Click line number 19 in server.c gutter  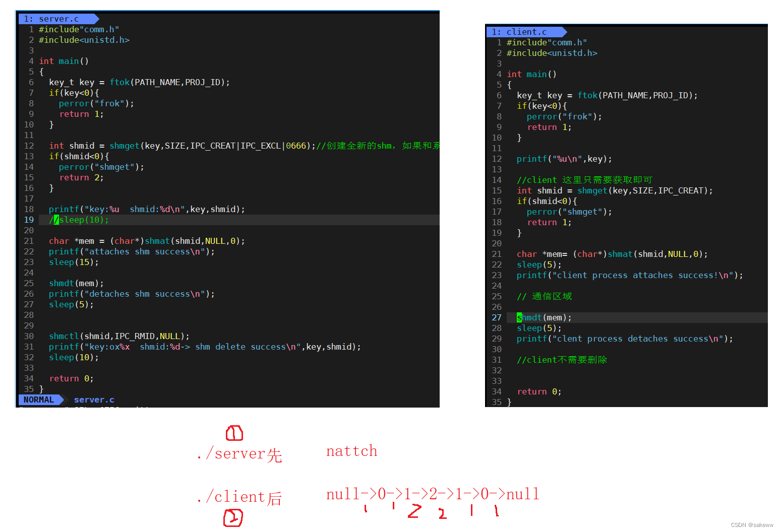[29, 220]
